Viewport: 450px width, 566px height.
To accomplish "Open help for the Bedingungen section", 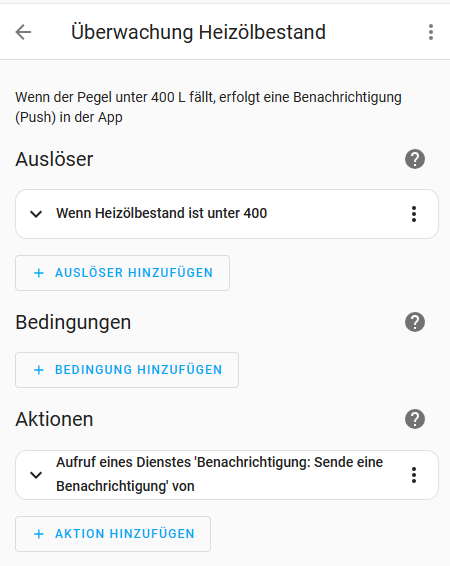I will [x=415, y=322].
